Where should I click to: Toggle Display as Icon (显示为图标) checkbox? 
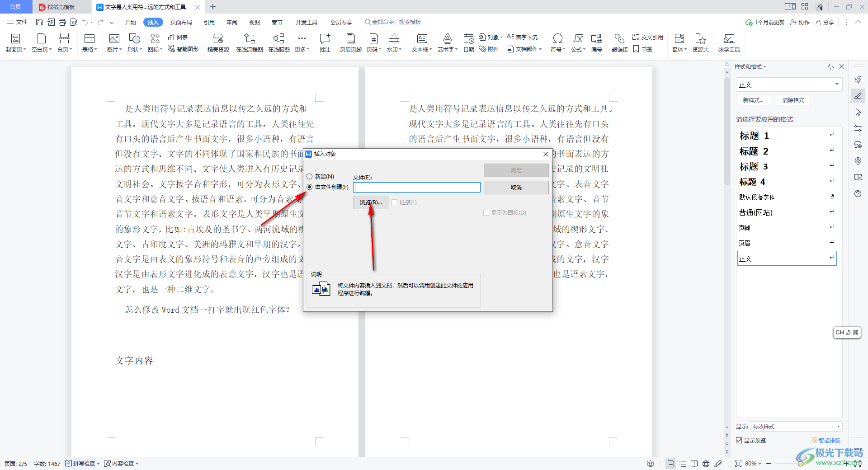pos(486,212)
